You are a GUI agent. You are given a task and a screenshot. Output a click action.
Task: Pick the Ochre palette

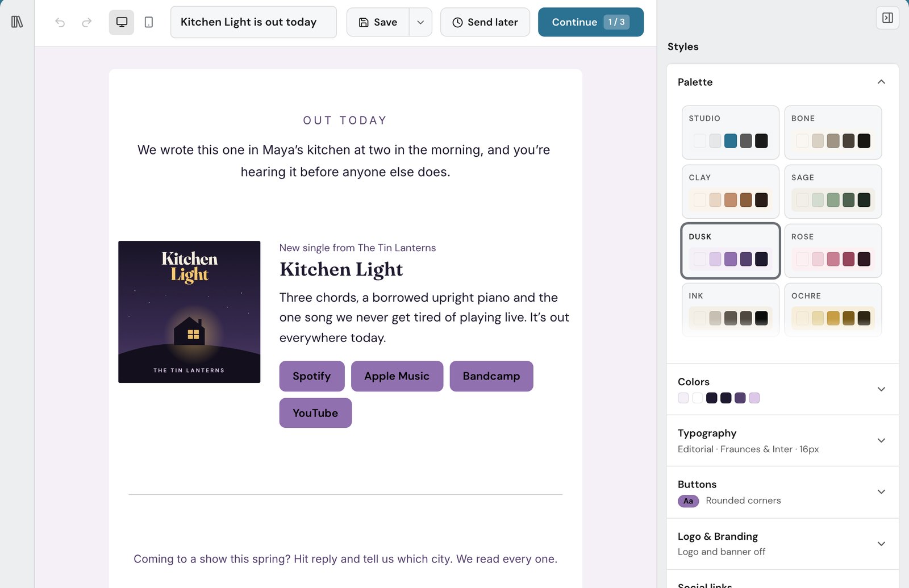coord(833,310)
